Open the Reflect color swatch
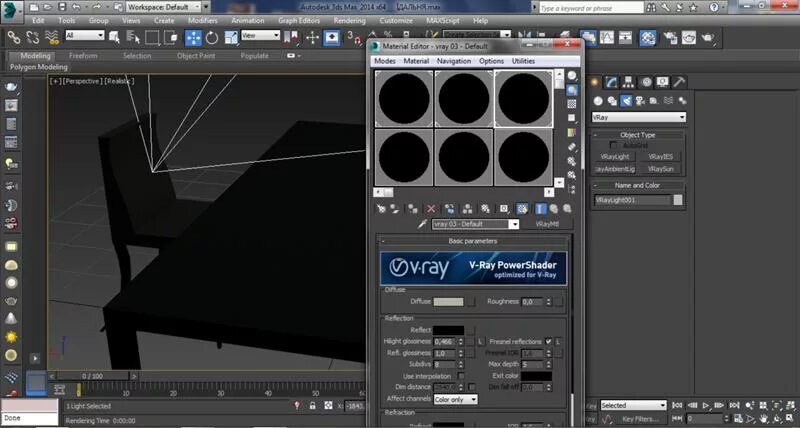The height and width of the screenshot is (428, 800). [448, 330]
